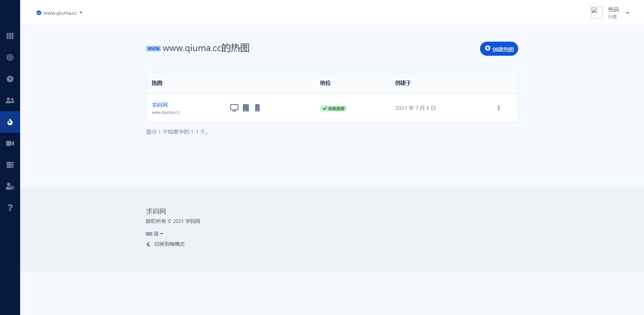Click the footer 求码网 title

pos(156,211)
